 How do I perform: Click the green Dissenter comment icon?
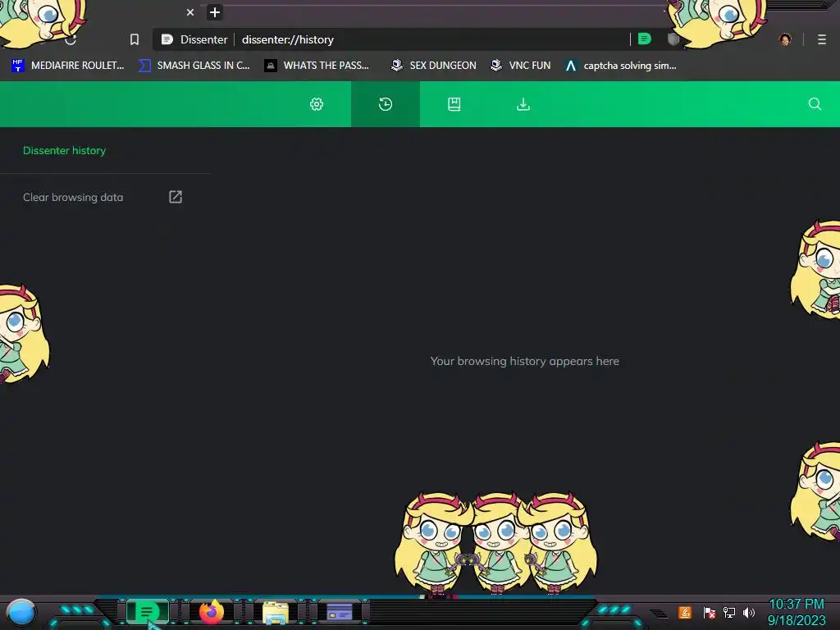[645, 39]
